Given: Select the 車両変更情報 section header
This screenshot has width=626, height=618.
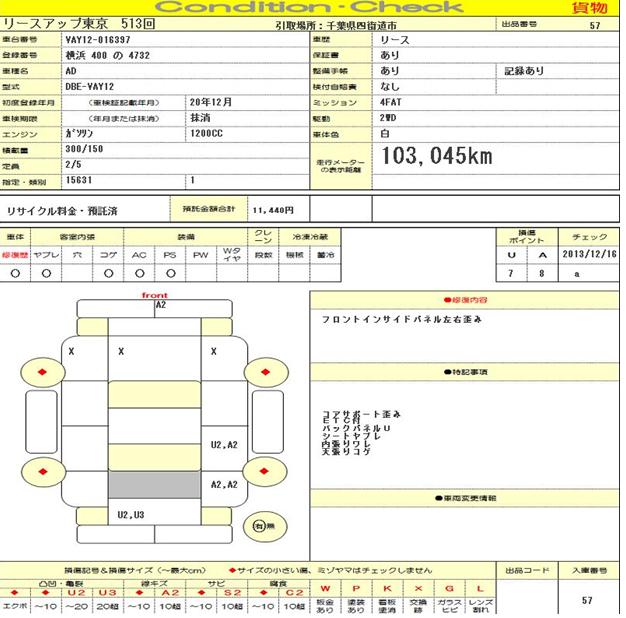Looking at the screenshot, I should point(464,497).
